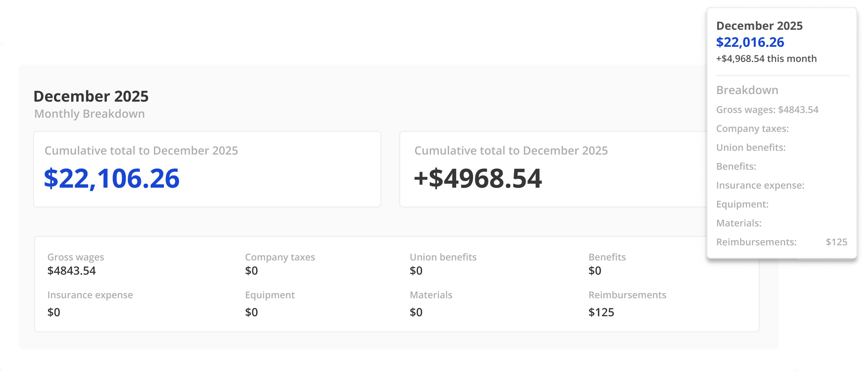
Task: Click the '+$4,968.54 this month' popup text
Action: (x=766, y=59)
